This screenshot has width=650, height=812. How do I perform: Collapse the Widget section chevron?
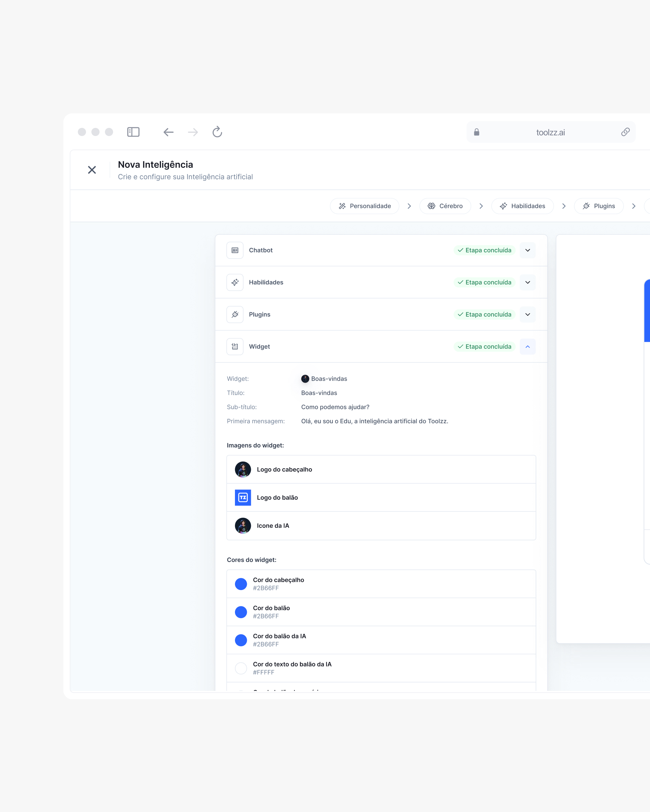point(527,346)
